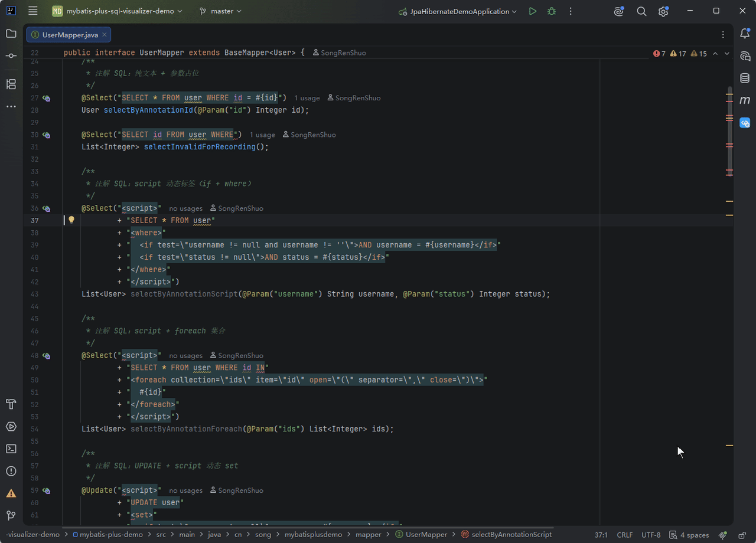
Task: Debug the application with the bug icon
Action: pos(552,11)
